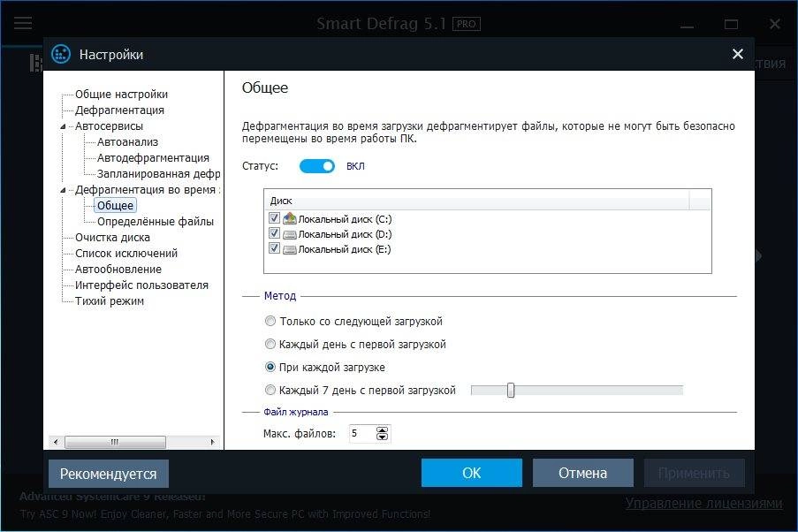Click tree scrollbar right arrow
Screen dimensions: 798x532
[213, 442]
